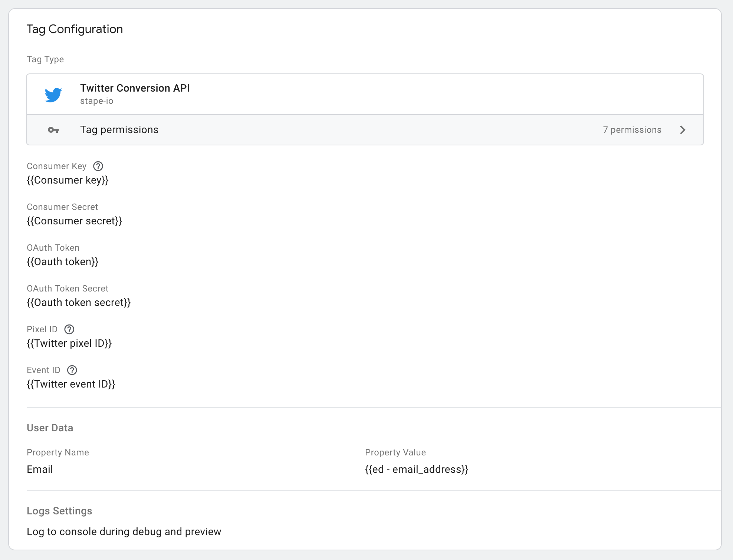Open help icon next to Consumer Key

click(x=98, y=166)
